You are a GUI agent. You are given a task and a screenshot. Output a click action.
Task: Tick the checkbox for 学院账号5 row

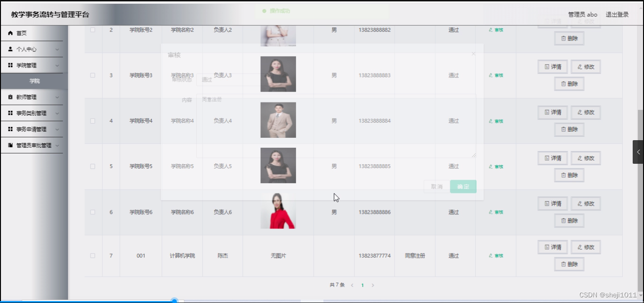point(92,166)
